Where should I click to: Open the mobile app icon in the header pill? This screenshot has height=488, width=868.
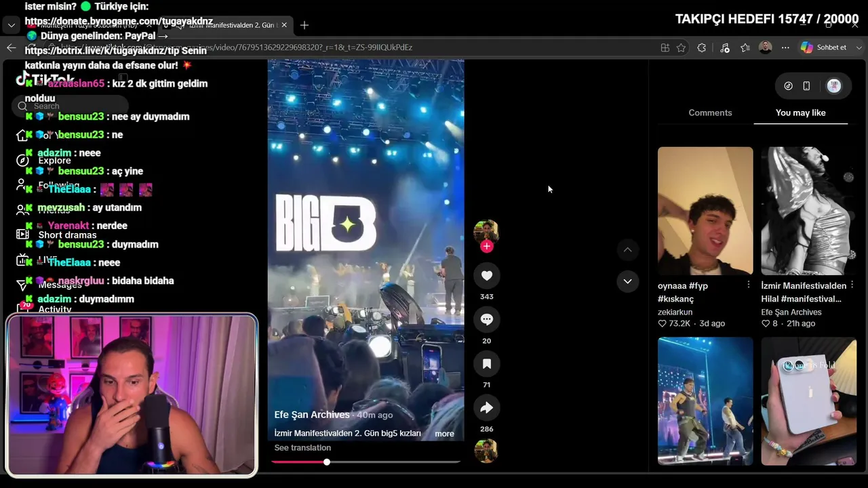[x=806, y=86]
